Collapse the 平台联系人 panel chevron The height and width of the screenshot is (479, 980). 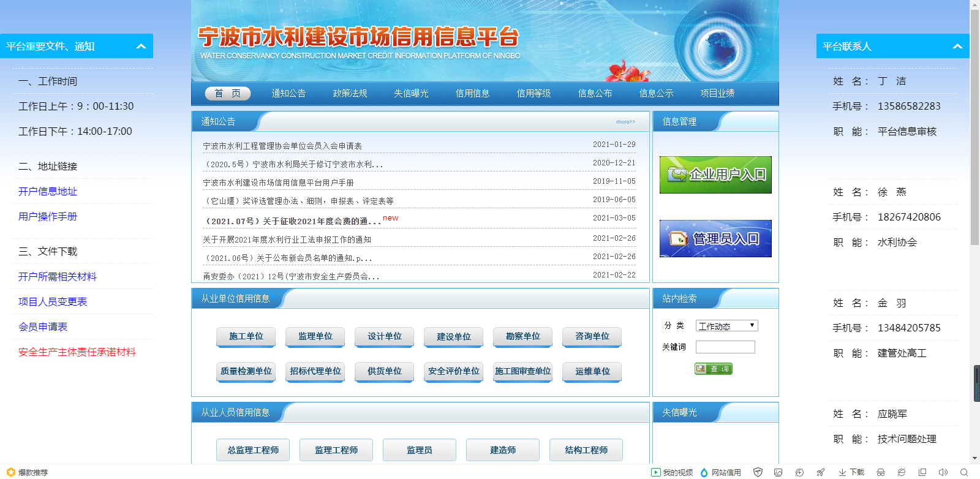coord(957,47)
